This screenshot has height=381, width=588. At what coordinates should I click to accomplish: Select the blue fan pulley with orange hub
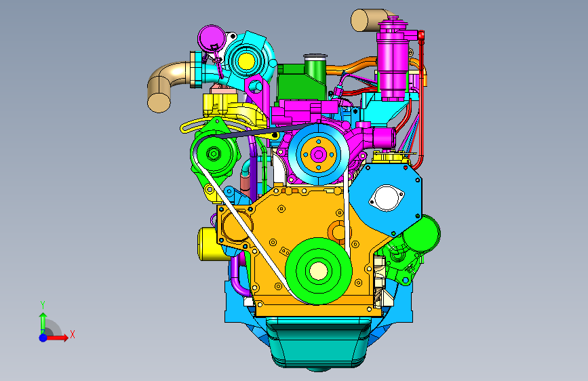tap(319, 154)
